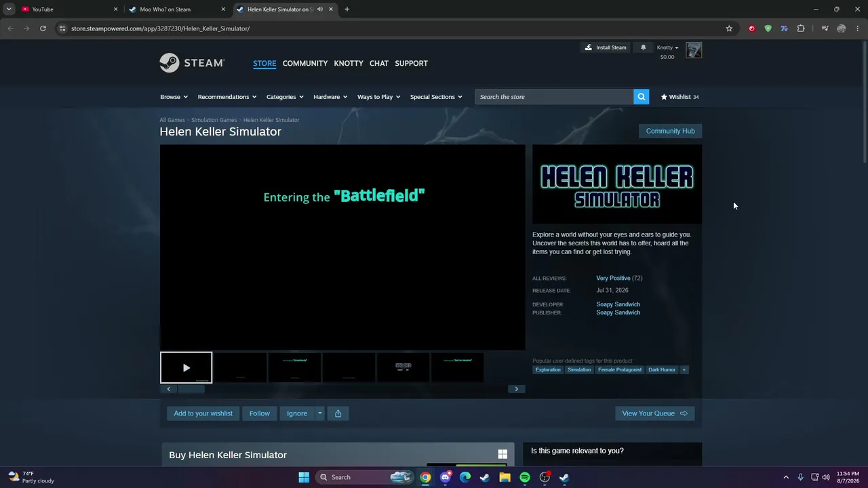Screen dimensions: 868x488
Task: Open File Explorer from the taskbar
Action: [505, 477]
